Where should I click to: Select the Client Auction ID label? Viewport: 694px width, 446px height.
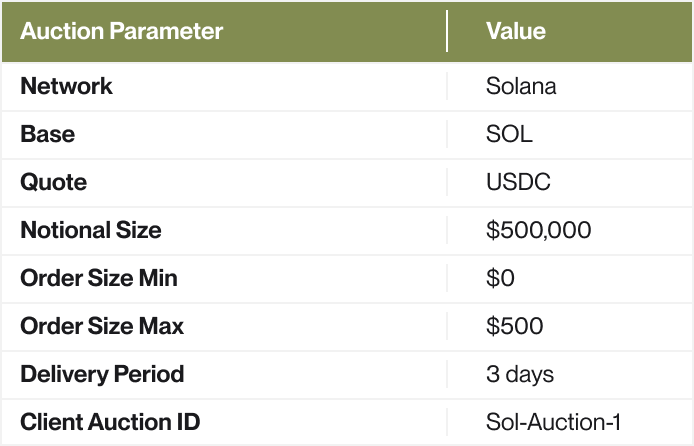point(110,422)
